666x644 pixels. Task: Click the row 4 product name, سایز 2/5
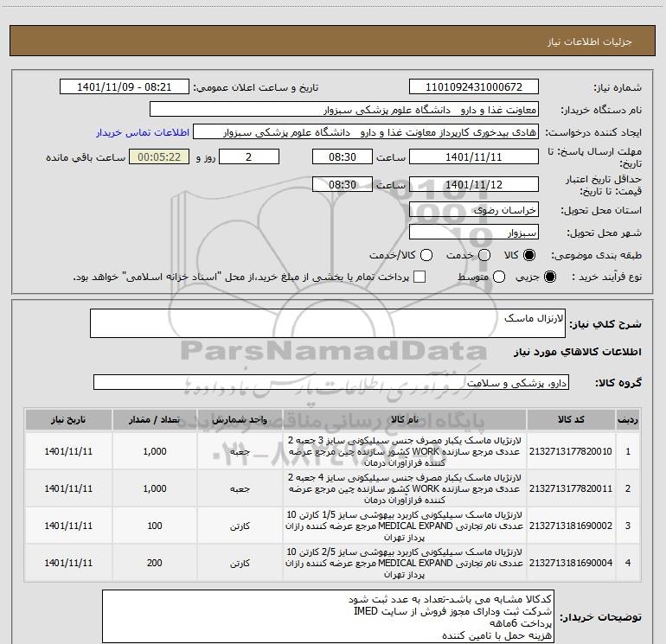(x=405, y=563)
